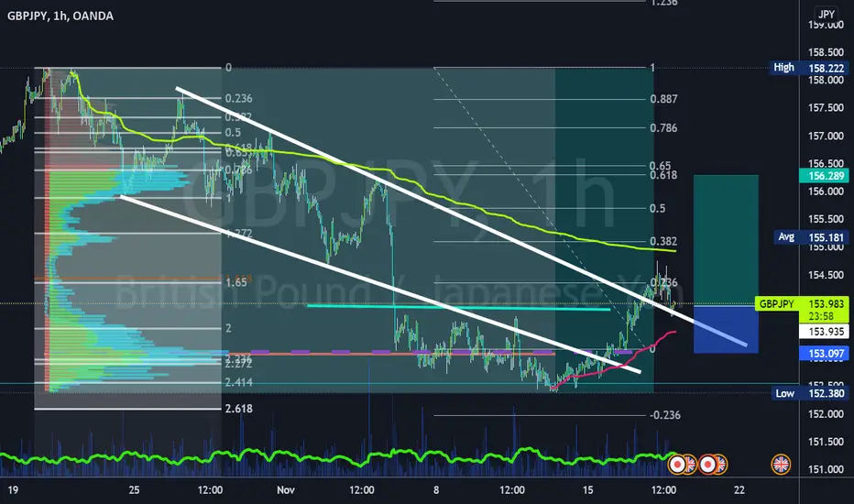Click the 19 date label on time axis
Image resolution: width=854 pixels, height=504 pixels.
[13, 490]
